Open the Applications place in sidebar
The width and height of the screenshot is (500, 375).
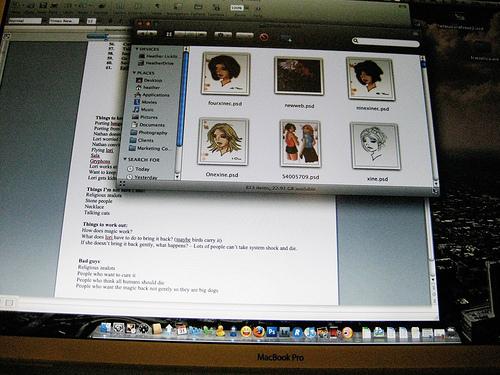(152, 95)
